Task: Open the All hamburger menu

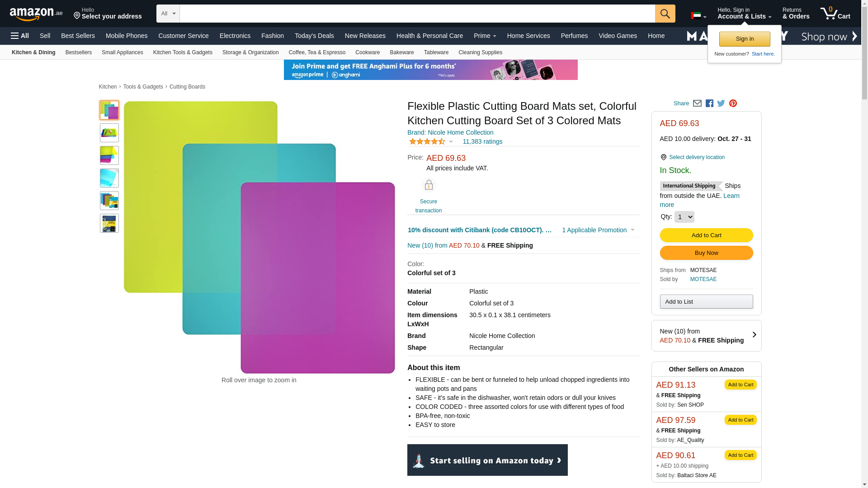Action: [x=20, y=36]
